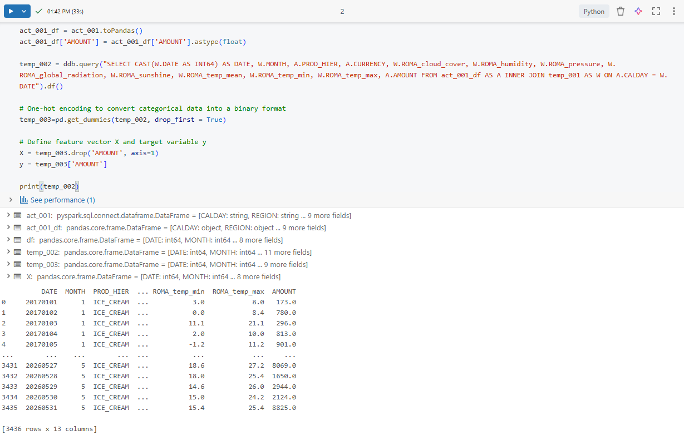Run the notebook cell
Viewport: 685px width, 435px height.
coord(12,11)
